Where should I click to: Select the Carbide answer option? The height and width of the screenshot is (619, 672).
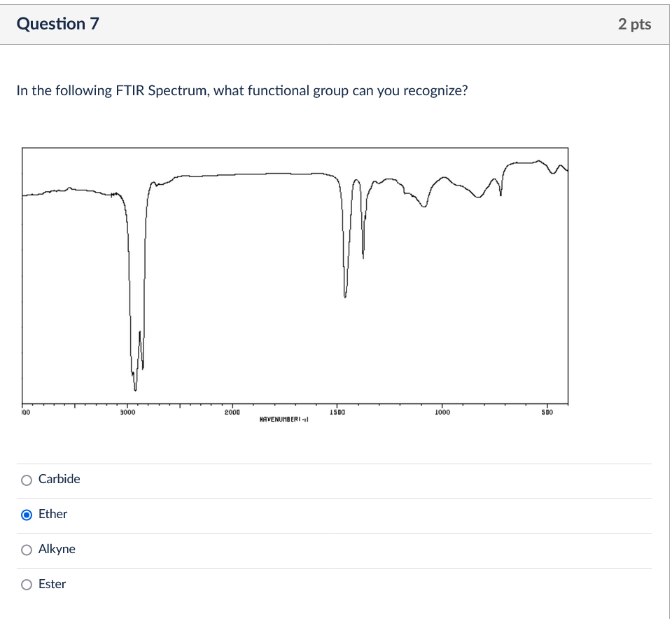27,479
